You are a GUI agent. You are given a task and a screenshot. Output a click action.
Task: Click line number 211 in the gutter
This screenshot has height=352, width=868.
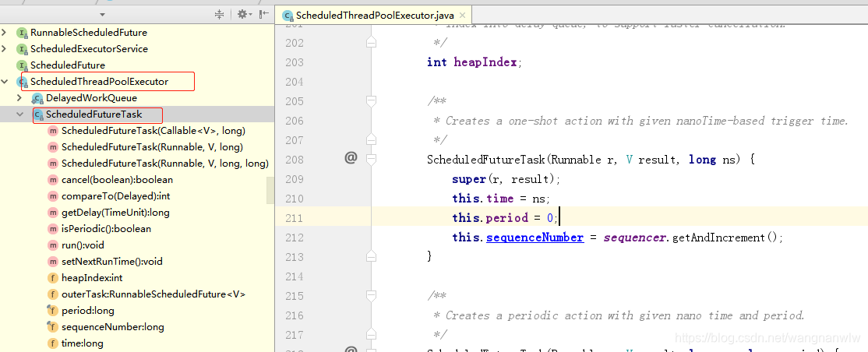tap(295, 218)
